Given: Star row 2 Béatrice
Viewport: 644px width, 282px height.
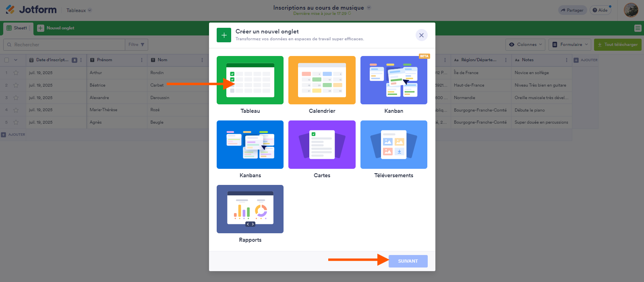Looking at the screenshot, I should 16,85.
